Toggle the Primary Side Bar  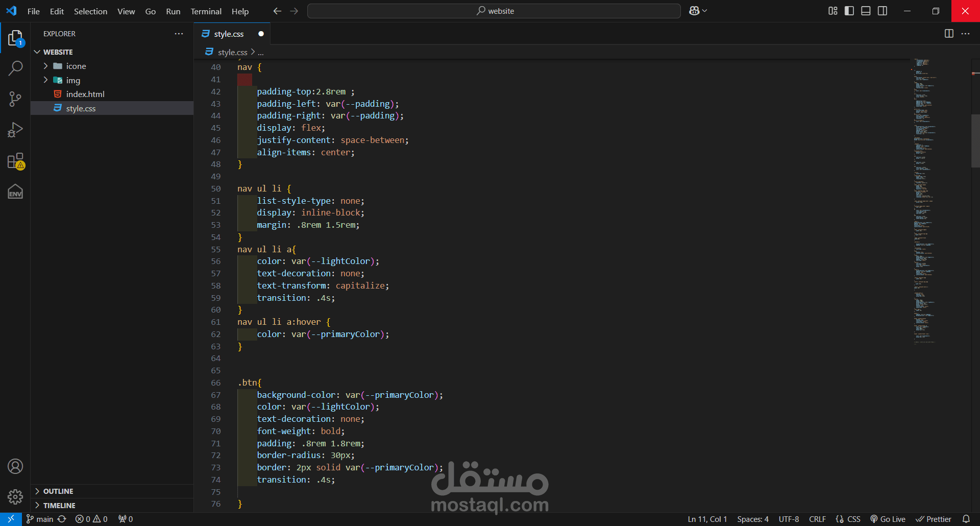point(849,11)
